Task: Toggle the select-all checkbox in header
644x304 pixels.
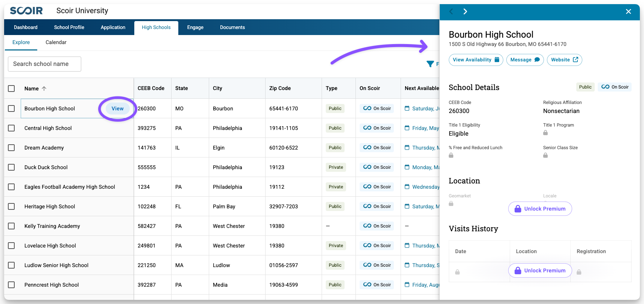Action: coord(11,89)
